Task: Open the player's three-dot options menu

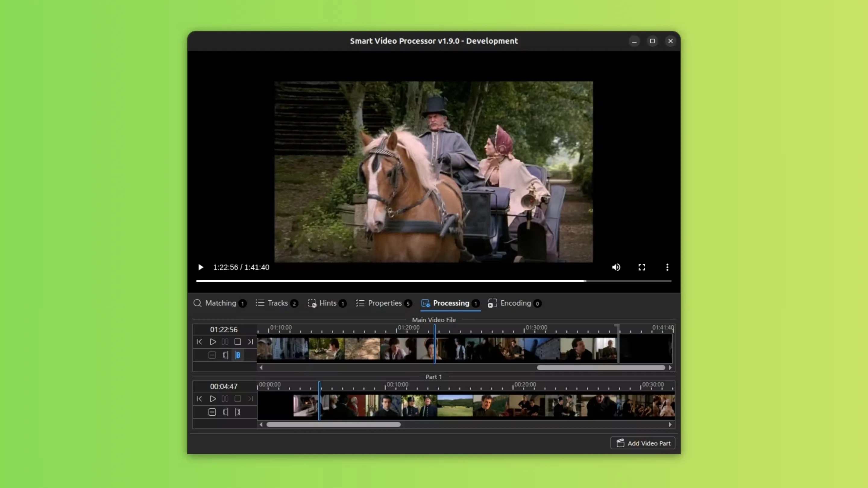Action: pyautogui.click(x=667, y=267)
